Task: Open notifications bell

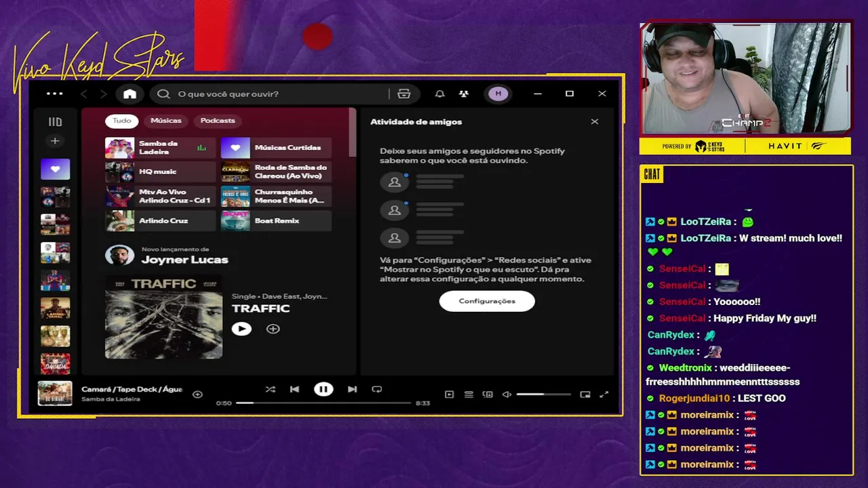Action: [x=440, y=94]
